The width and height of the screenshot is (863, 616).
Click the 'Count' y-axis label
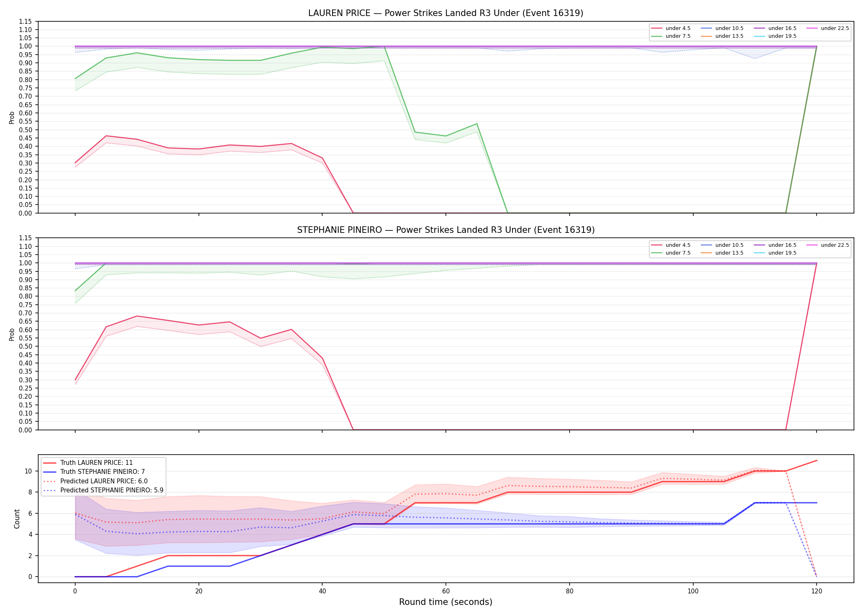point(17,519)
